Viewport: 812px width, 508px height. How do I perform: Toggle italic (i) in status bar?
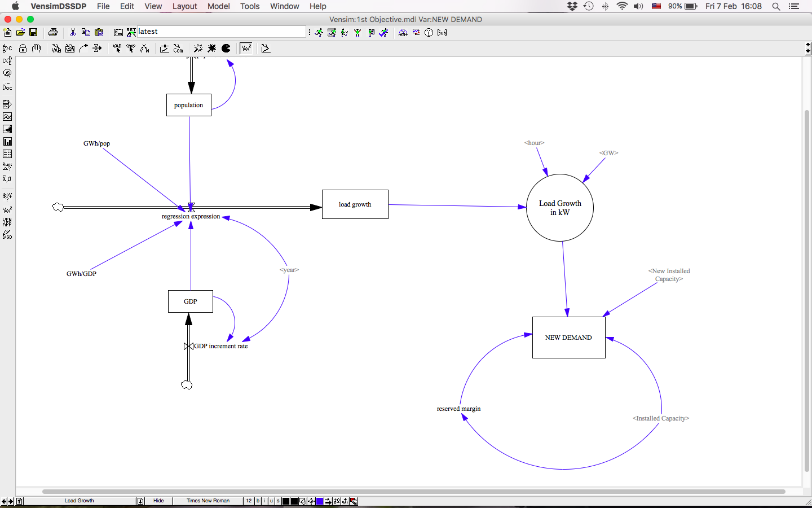click(x=265, y=501)
